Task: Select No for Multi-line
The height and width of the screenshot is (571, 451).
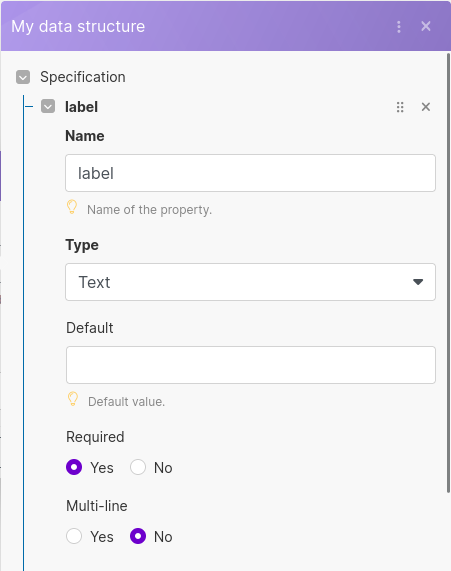Action: (x=138, y=536)
